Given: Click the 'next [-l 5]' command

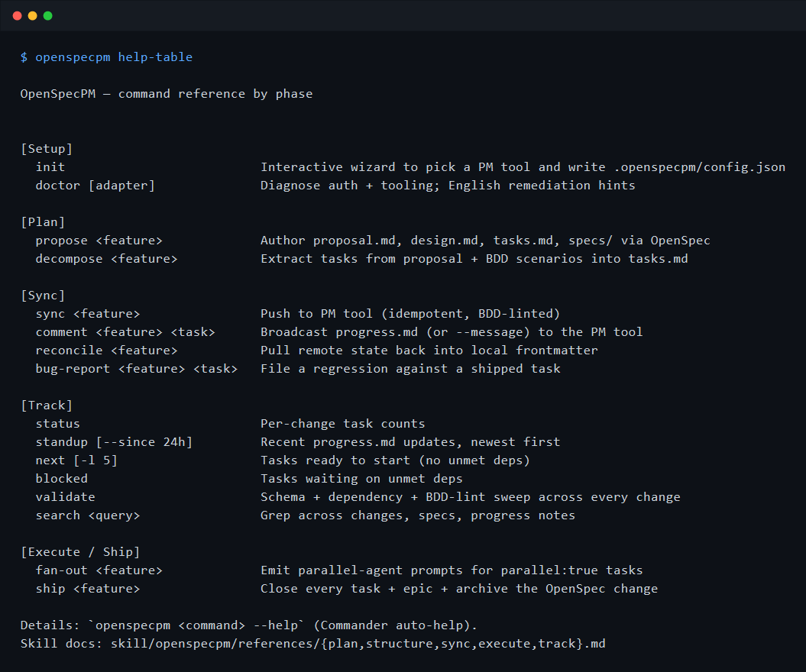Looking at the screenshot, I should click(76, 460).
